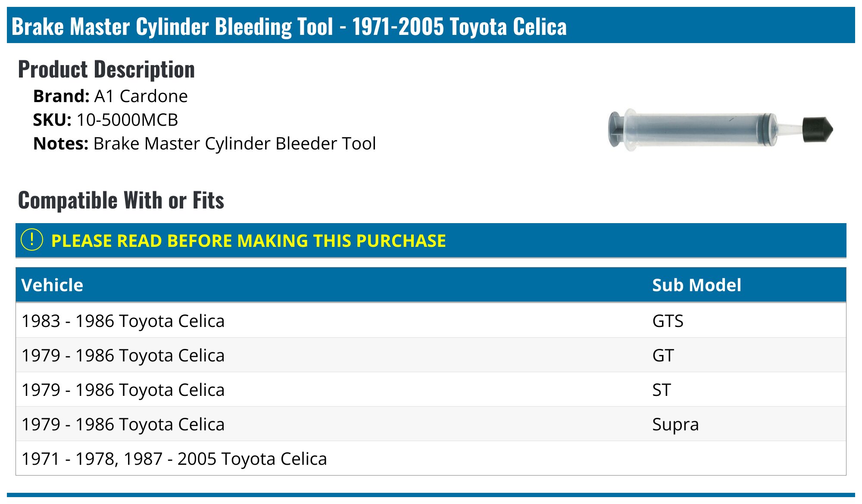Click the Product Description heading
This screenshot has width=862, height=504.
[x=106, y=69]
